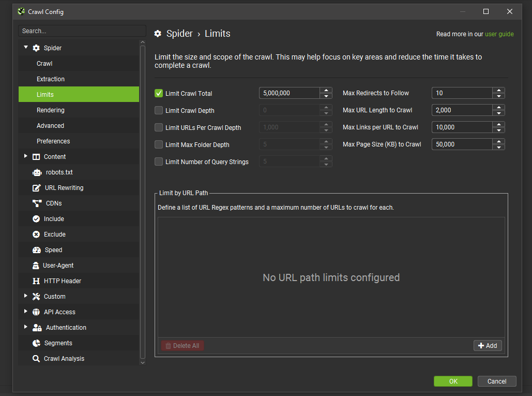Add a new URL path limit
This screenshot has width=532, height=396.
488,345
